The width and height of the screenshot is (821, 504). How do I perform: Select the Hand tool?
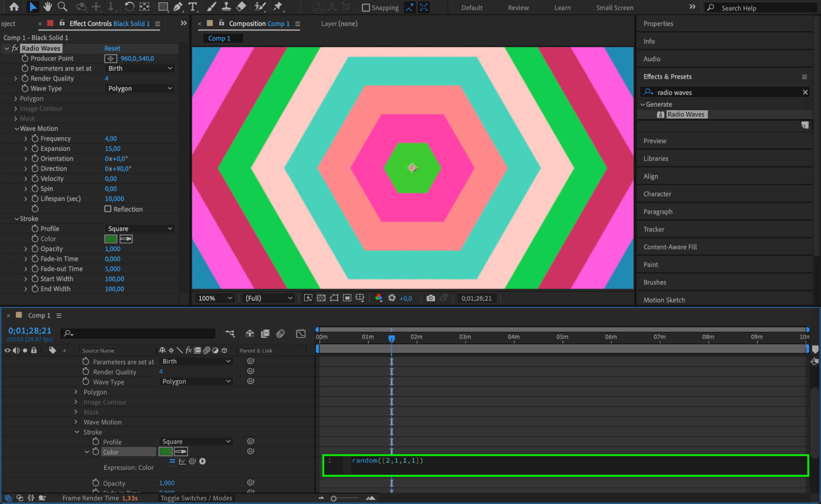click(x=48, y=7)
